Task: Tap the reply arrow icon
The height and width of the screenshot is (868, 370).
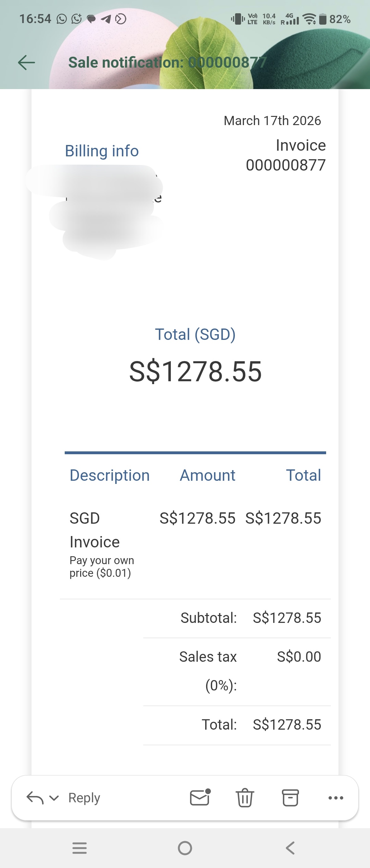Action: tap(35, 798)
